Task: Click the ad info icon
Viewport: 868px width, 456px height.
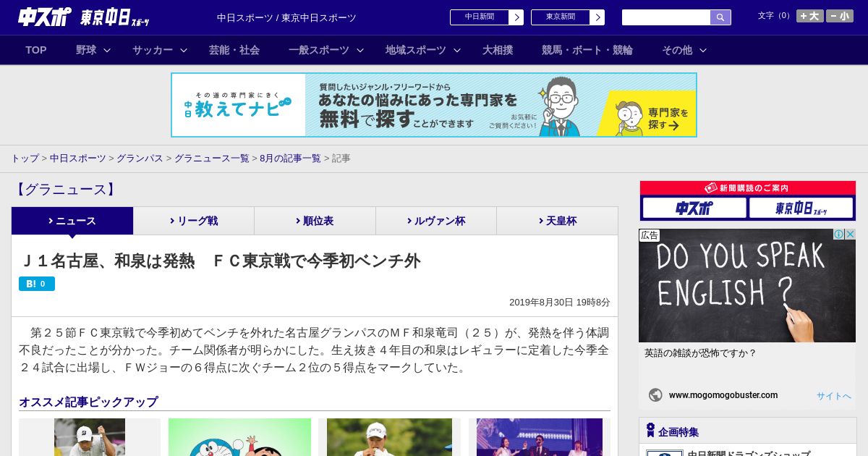Action: (839, 235)
